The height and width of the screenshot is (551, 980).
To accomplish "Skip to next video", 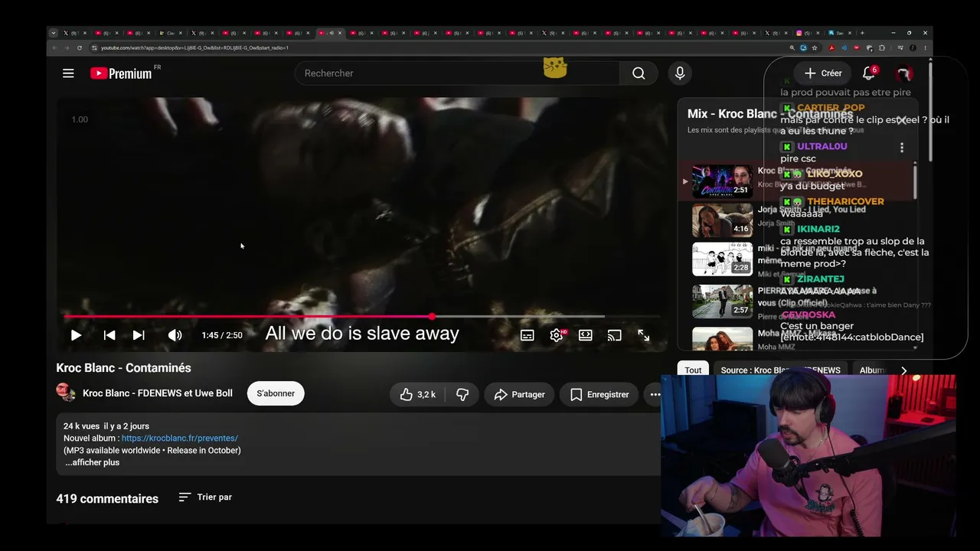I will [x=139, y=335].
